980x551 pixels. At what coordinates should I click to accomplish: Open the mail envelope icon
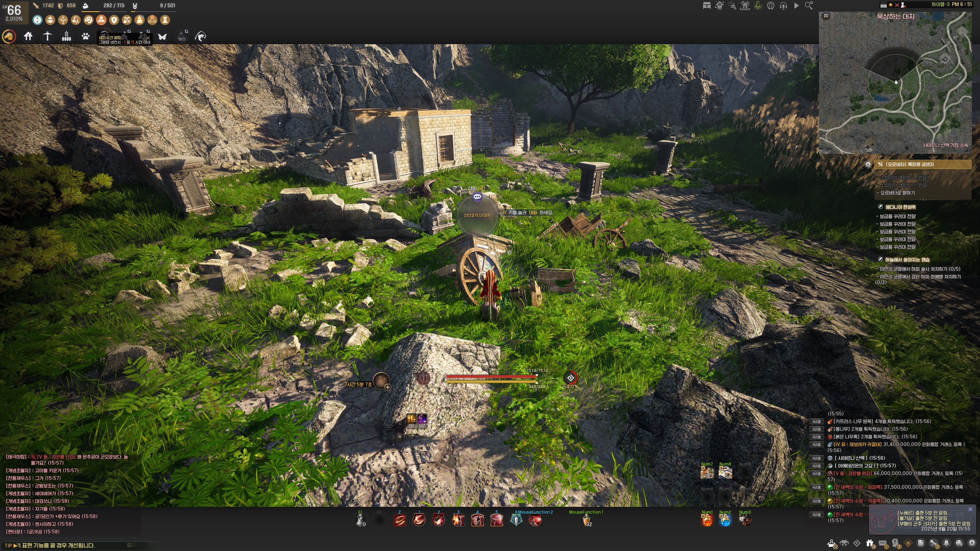tap(883, 543)
